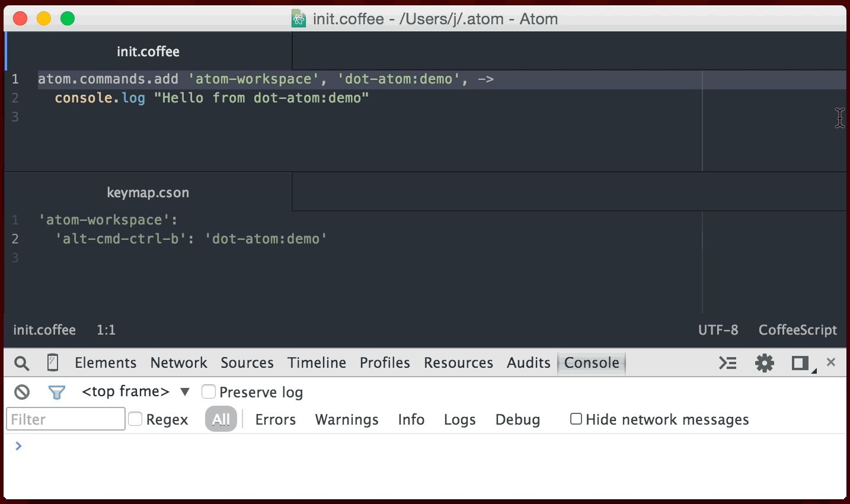Filter console by Warnings
The image size is (850, 504).
[x=347, y=419]
